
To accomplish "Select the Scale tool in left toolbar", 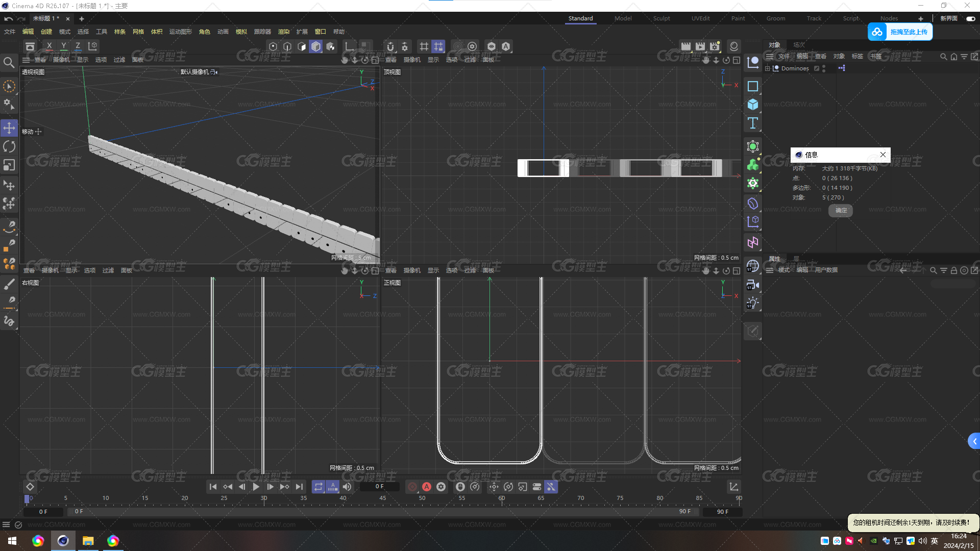I will point(9,165).
